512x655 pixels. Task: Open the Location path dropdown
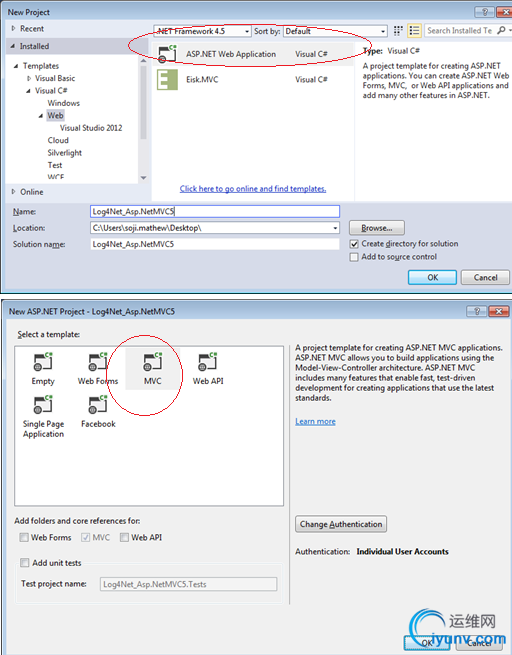pos(335,228)
